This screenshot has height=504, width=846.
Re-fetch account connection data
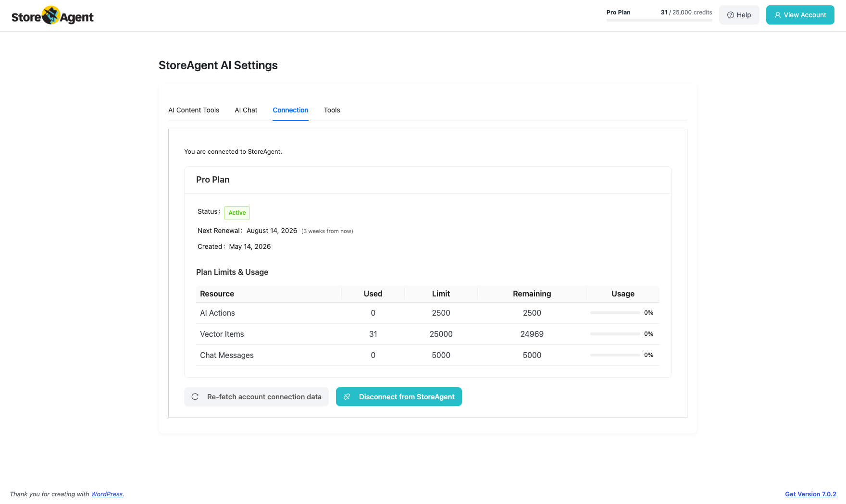257,397
